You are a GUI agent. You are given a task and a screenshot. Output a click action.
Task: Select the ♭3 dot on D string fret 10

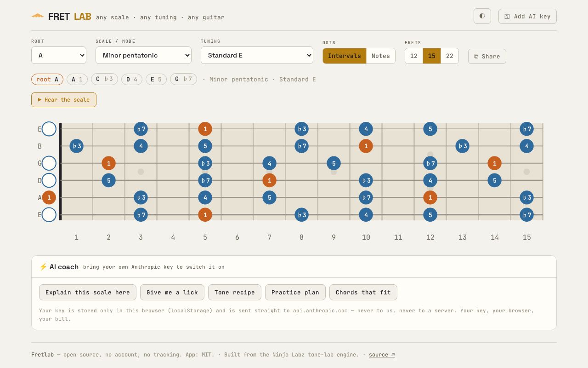[x=366, y=180]
